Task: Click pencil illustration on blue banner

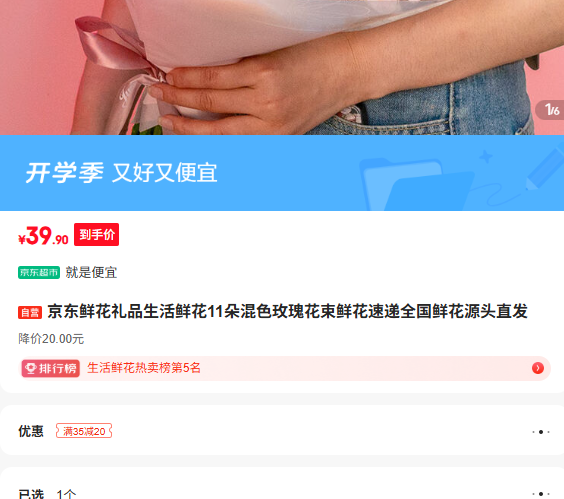Action: point(545,167)
